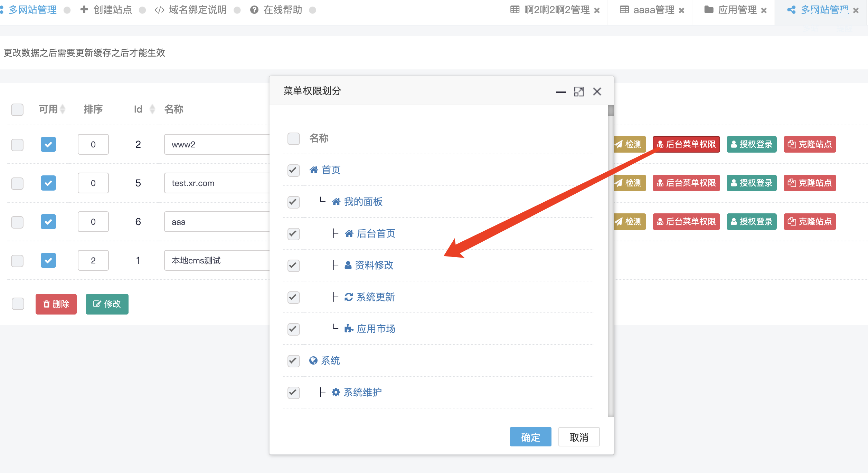Click the user icon beside 资料修改
Screen dimensions: 868x473
coord(348,265)
